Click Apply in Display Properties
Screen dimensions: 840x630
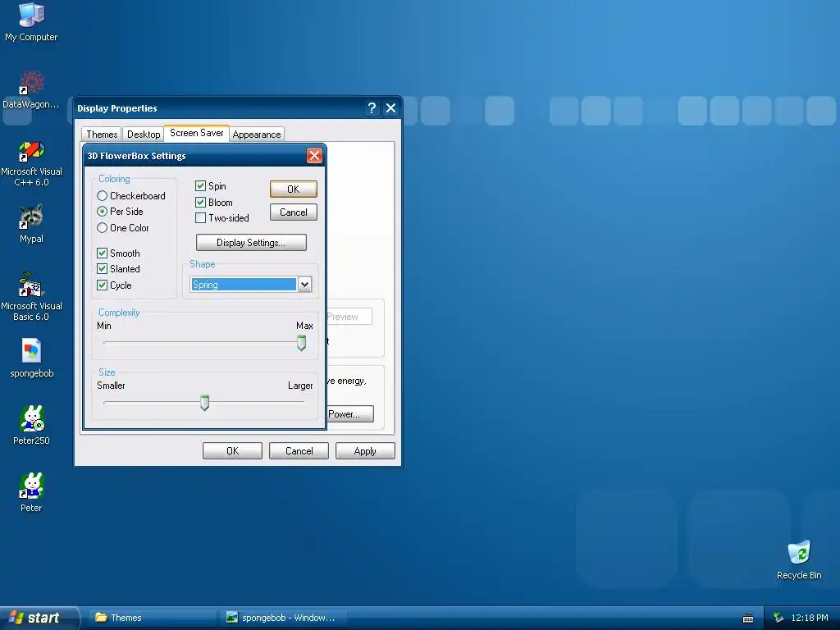tap(365, 451)
